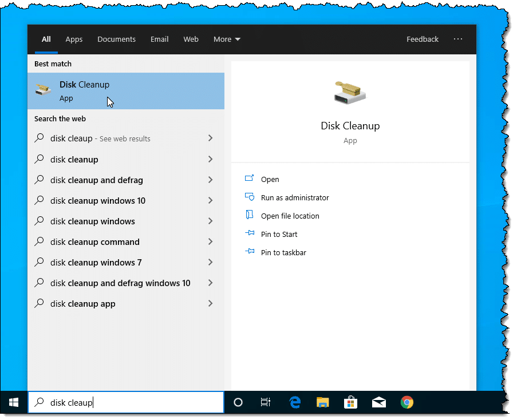517x420 pixels.
Task: Expand arrow for 'disk cleanup windows 10'
Action: pyautogui.click(x=210, y=201)
